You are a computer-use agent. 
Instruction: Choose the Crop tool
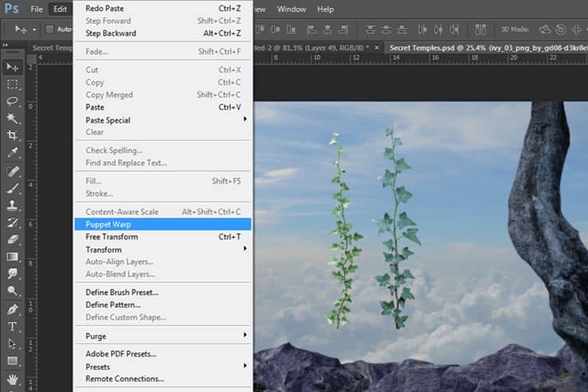tap(13, 136)
